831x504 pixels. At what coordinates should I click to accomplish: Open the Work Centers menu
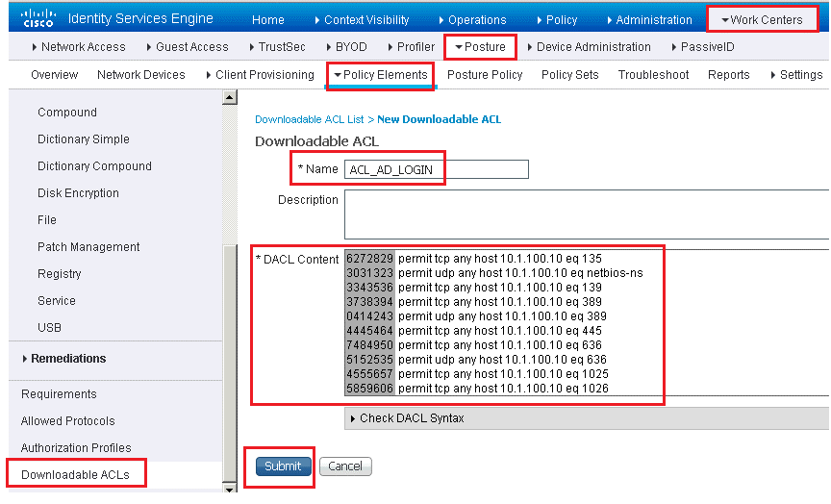pos(762,20)
